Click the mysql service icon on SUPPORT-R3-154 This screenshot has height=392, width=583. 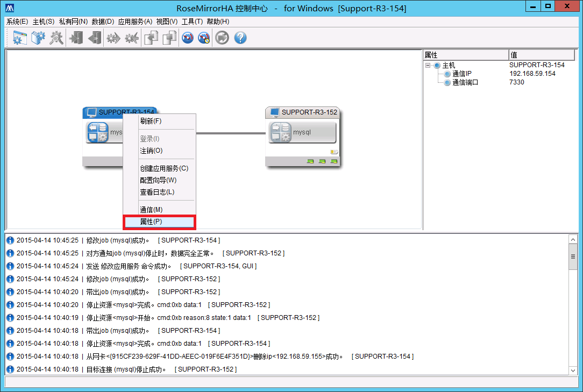point(97,132)
